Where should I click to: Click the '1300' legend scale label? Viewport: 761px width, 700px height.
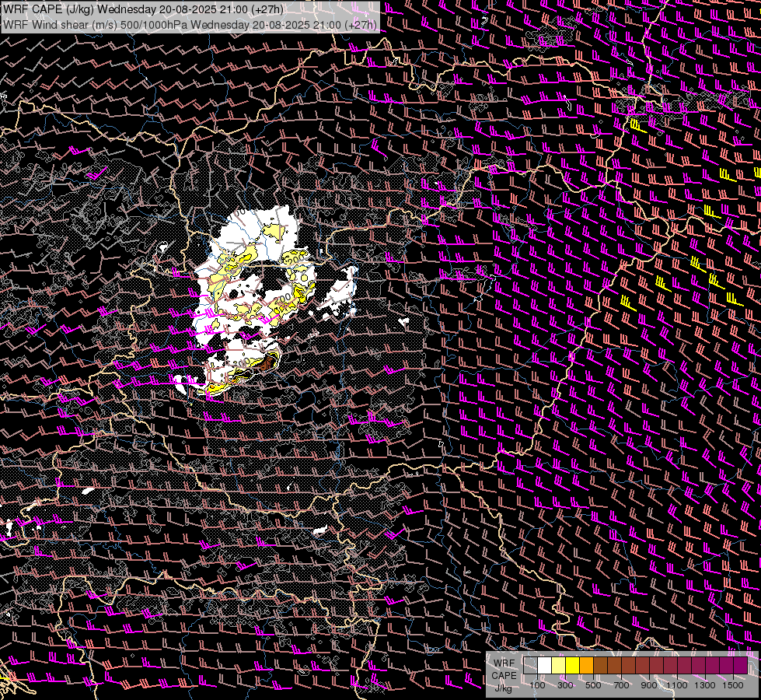(x=705, y=685)
